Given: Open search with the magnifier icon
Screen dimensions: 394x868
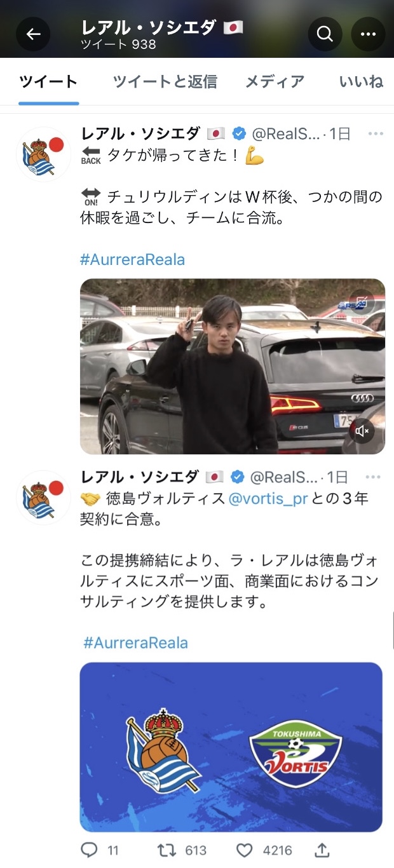Looking at the screenshot, I should [x=325, y=34].
